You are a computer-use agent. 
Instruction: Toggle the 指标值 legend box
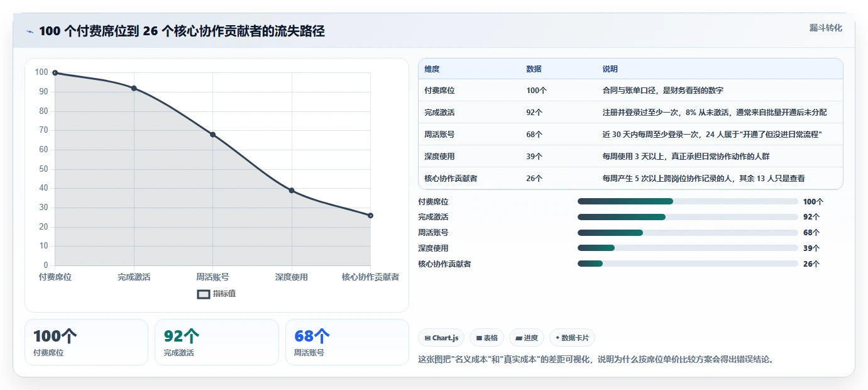[204, 294]
